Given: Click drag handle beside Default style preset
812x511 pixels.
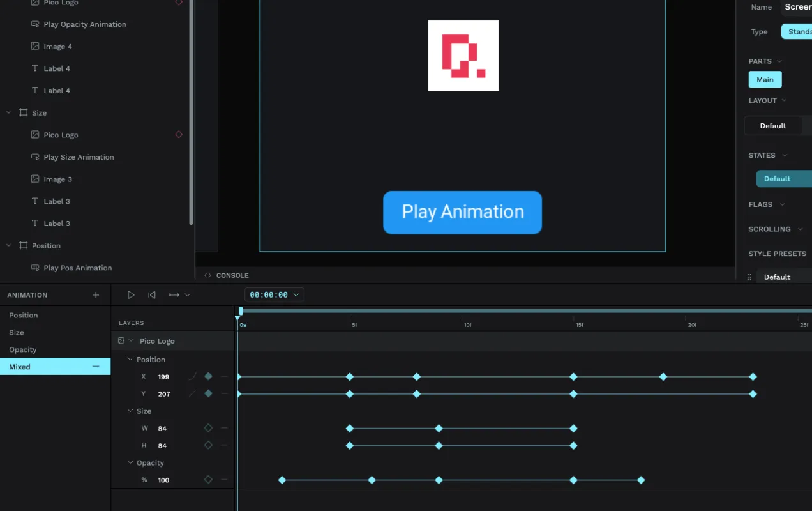Looking at the screenshot, I should 749,277.
